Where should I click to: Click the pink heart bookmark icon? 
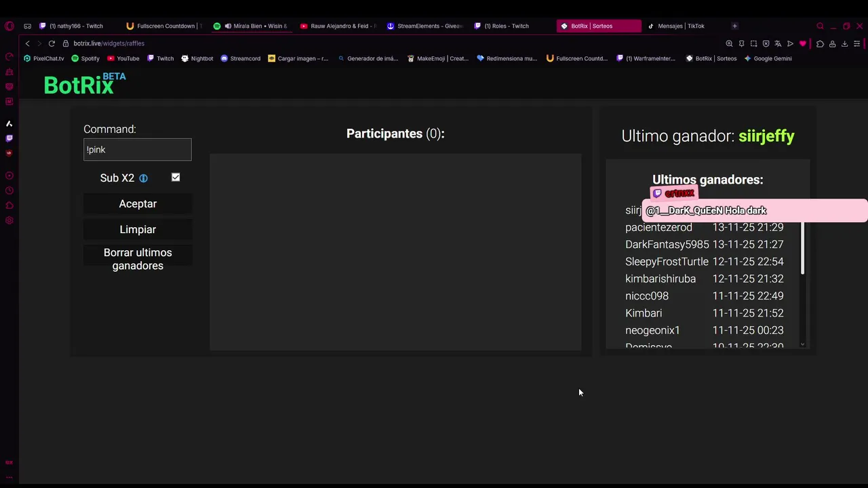coord(803,43)
